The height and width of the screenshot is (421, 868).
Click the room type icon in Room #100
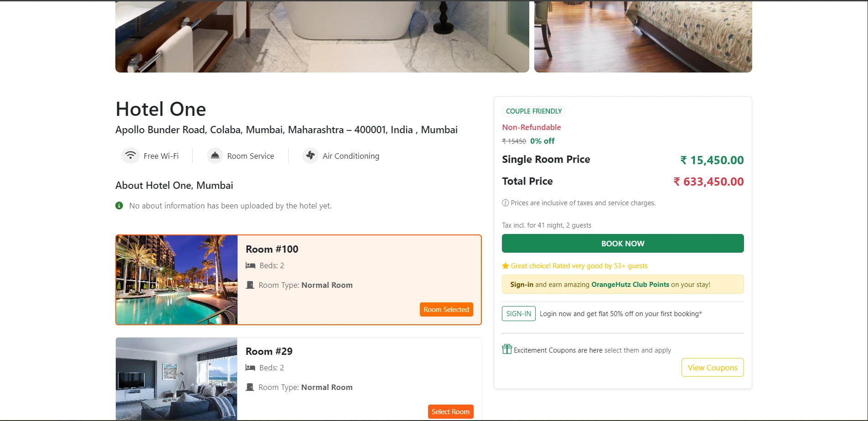coord(250,285)
